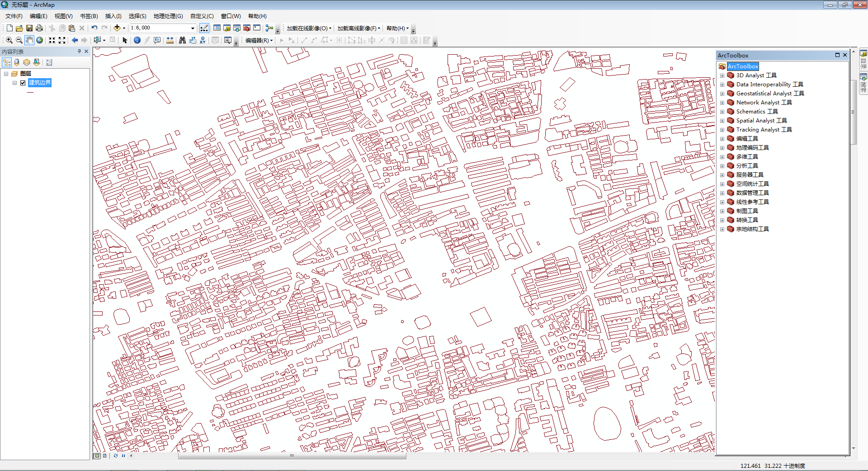The image size is (868, 471).
Task: Expand Network Analyst 工具 toolbox
Action: tap(722, 103)
